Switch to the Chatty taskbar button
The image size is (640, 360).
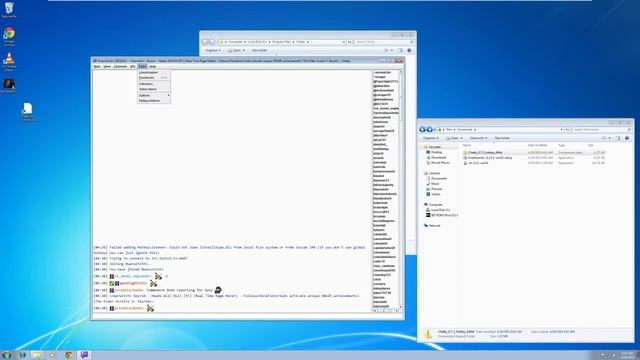84,355
